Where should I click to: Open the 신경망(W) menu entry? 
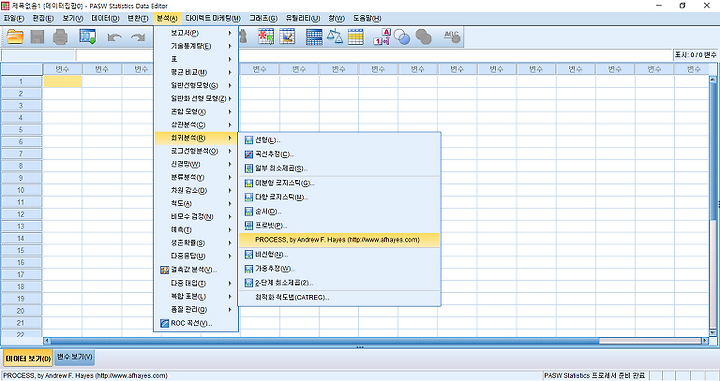pos(196,164)
